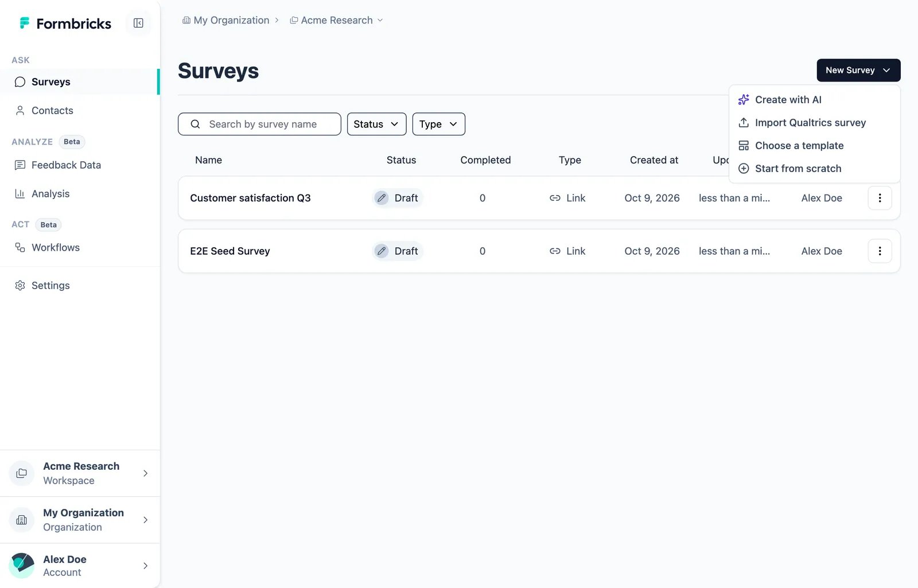Click the Workflows nodes icon

(20, 248)
